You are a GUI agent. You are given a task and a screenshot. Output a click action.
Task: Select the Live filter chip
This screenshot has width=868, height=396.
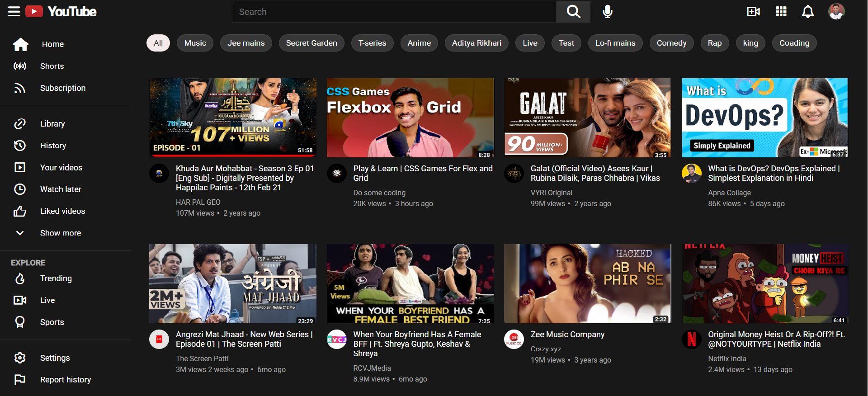pos(530,43)
